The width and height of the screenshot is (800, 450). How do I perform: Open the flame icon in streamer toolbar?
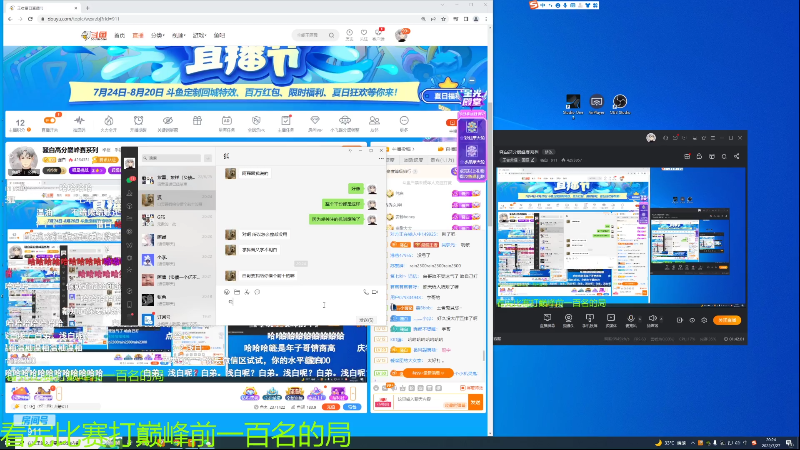[109, 120]
